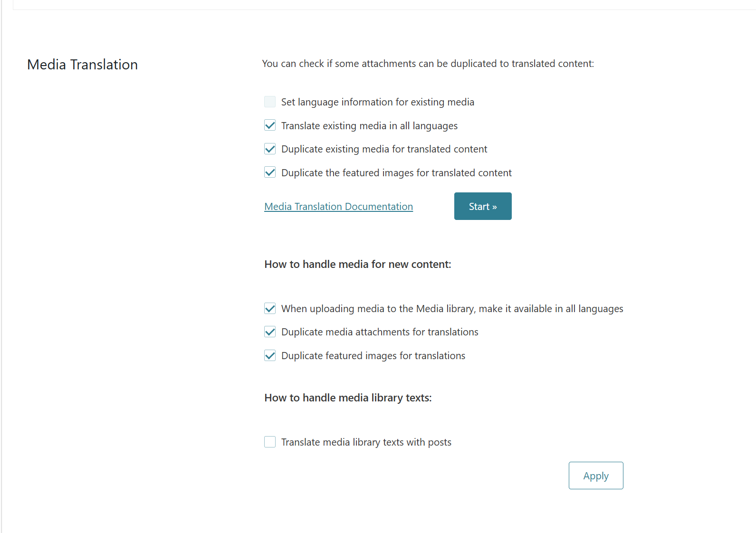Click label text Translate existing media in all languages

(369, 126)
